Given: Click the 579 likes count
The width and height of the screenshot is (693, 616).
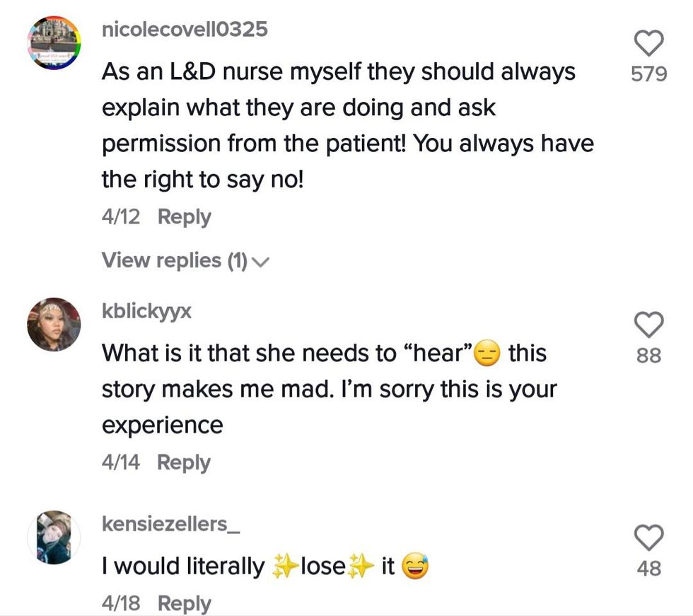Looking at the screenshot, I should (648, 74).
